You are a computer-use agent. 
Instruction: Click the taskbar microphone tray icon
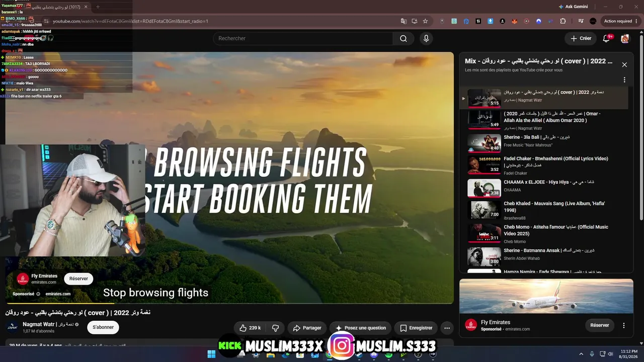coord(592,354)
